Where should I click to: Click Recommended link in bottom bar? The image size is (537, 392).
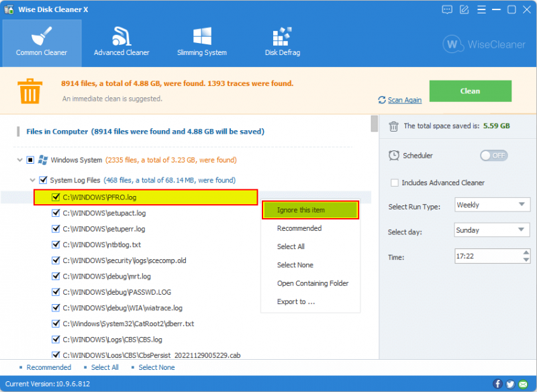(48, 367)
